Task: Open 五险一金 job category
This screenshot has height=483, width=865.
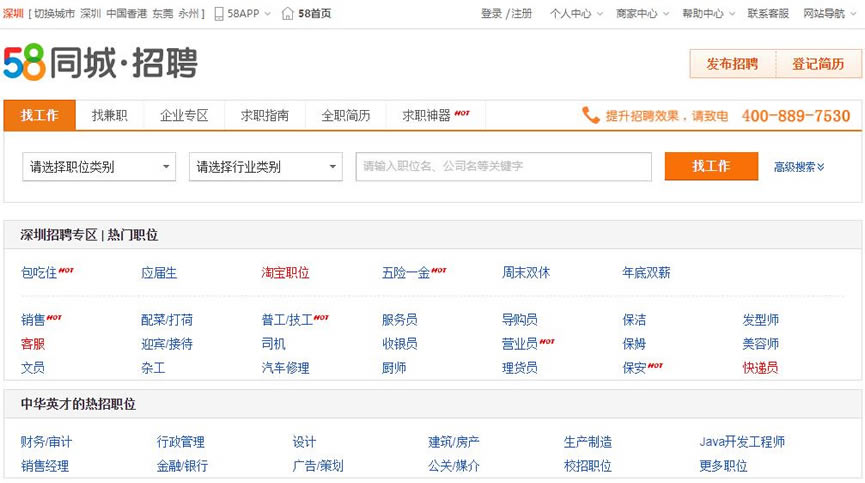Action: 406,272
